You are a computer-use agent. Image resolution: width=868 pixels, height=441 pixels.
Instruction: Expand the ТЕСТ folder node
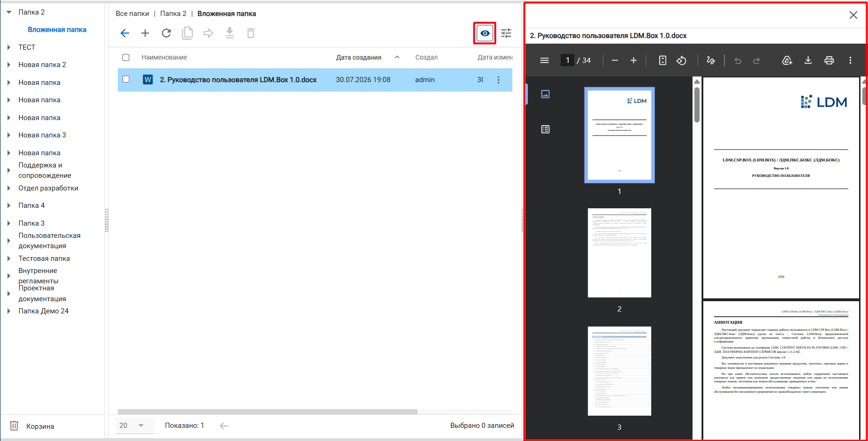pos(9,47)
